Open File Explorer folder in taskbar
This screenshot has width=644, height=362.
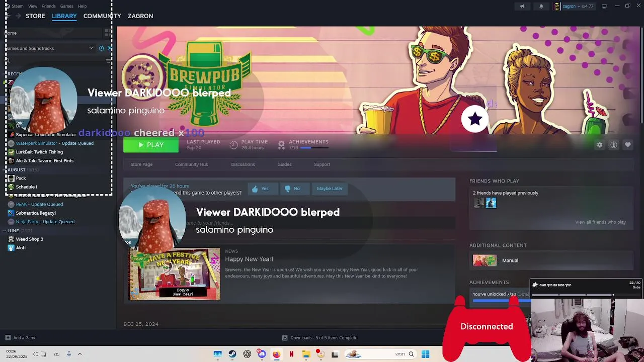tap(305, 354)
